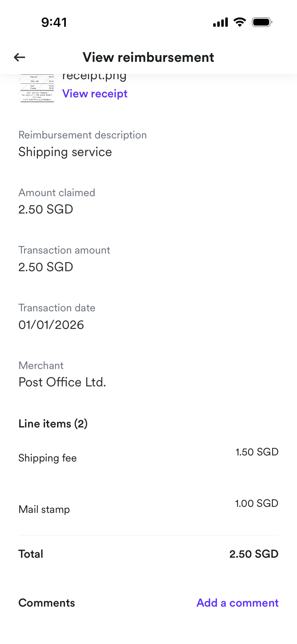Screen dimensions: 297x644
Task: Tap the View reimbursement title
Action: pyautogui.click(x=148, y=57)
